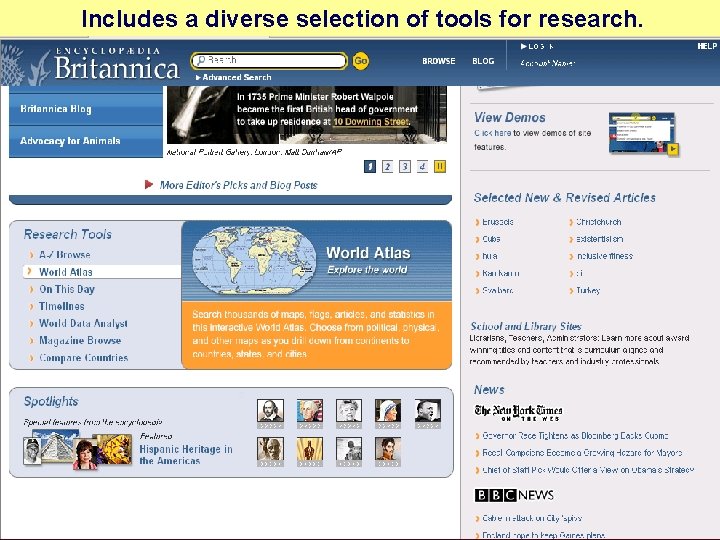720x540 pixels.
Task: Open the BROWSE menu item
Action: [439, 61]
